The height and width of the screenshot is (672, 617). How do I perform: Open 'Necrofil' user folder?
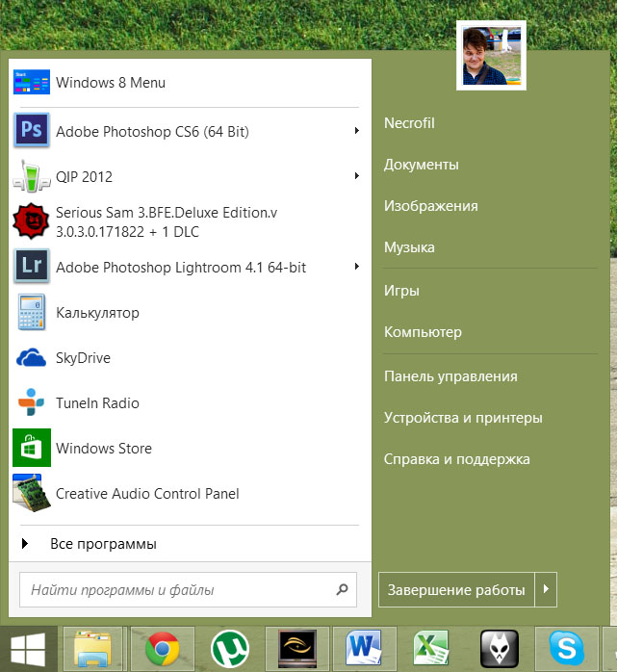tap(409, 123)
